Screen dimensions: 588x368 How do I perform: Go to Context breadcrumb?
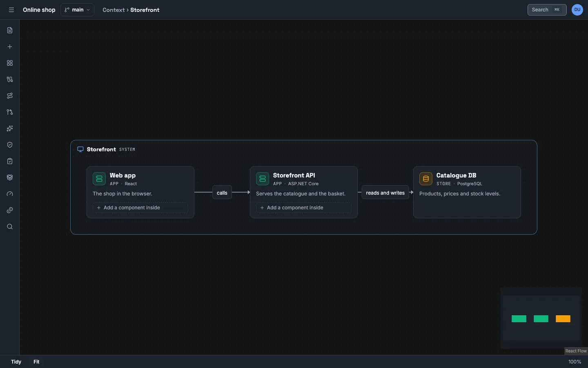(x=114, y=10)
